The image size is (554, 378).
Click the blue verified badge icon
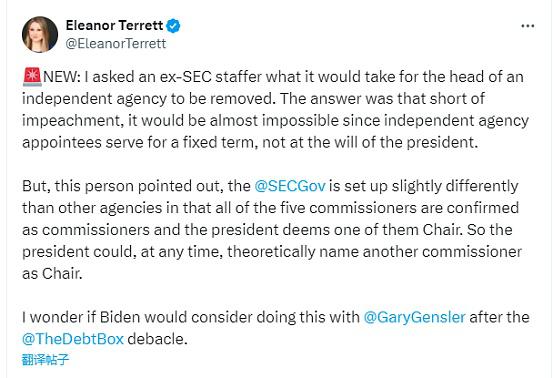173,26
